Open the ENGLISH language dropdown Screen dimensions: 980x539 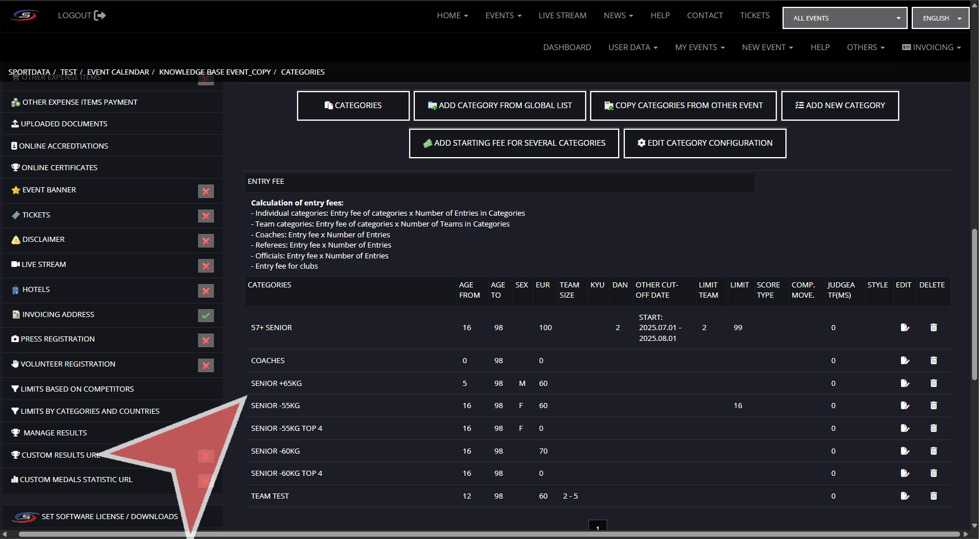pyautogui.click(x=940, y=18)
